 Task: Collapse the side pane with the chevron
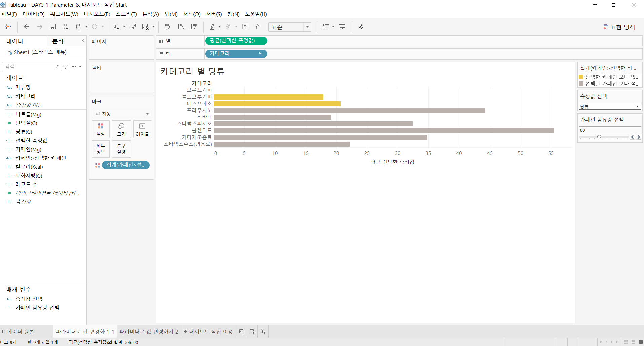pyautogui.click(x=83, y=41)
